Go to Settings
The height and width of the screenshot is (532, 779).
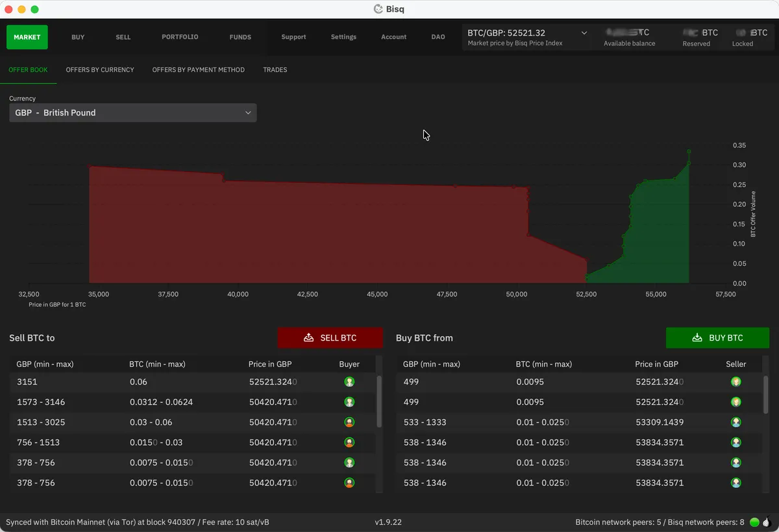pos(343,37)
